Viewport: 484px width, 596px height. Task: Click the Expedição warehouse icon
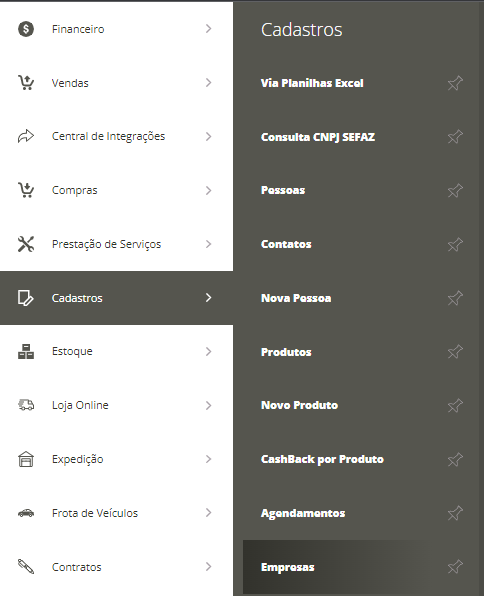point(26,459)
